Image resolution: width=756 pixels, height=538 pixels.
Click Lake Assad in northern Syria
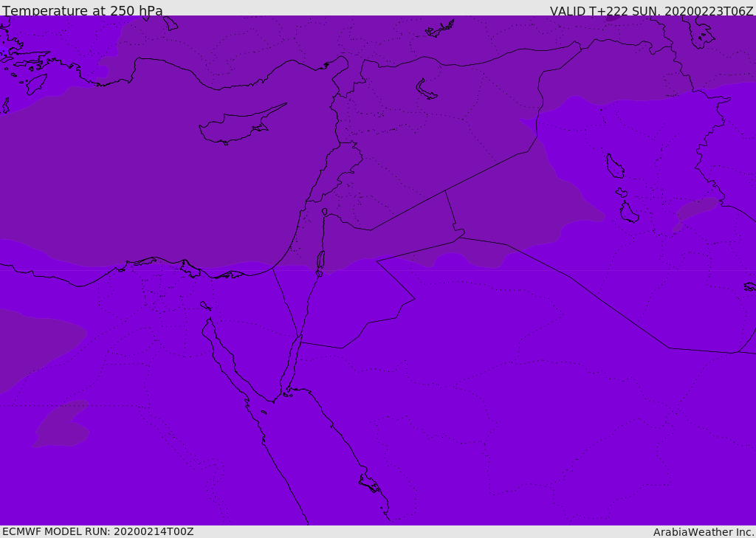[x=427, y=90]
